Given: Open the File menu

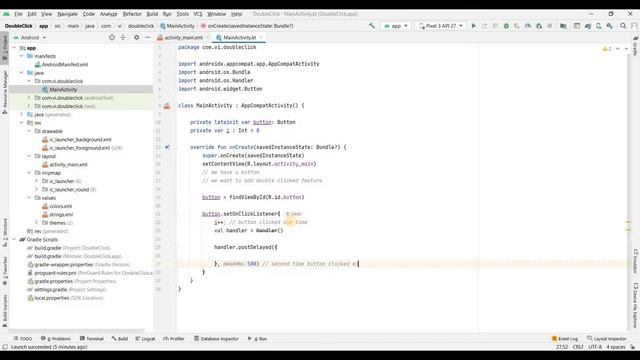Looking at the screenshot, I should click(18, 14).
